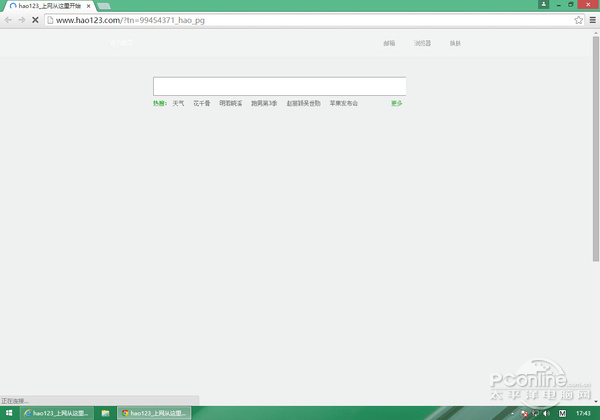The width and height of the screenshot is (600, 420).
Task: Show hidden system tray icons
Action: pos(512,413)
